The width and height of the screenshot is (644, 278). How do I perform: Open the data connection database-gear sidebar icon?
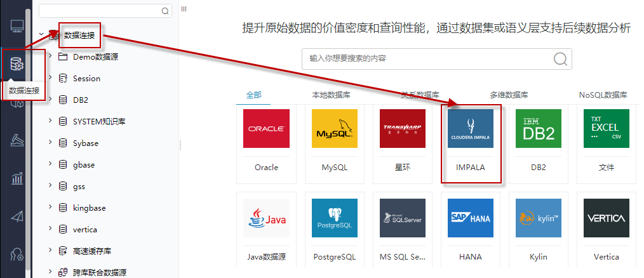tap(17, 64)
